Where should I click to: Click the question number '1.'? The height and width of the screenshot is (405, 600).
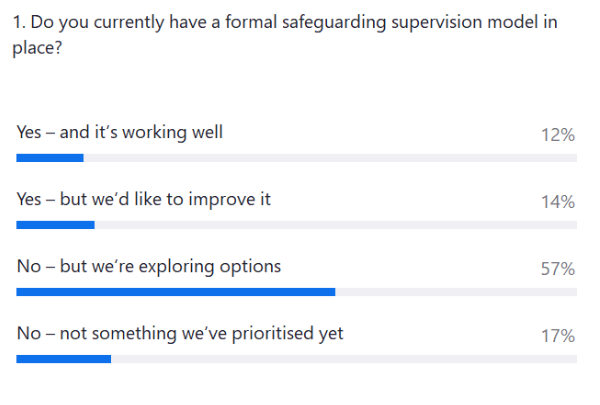[x=19, y=22]
